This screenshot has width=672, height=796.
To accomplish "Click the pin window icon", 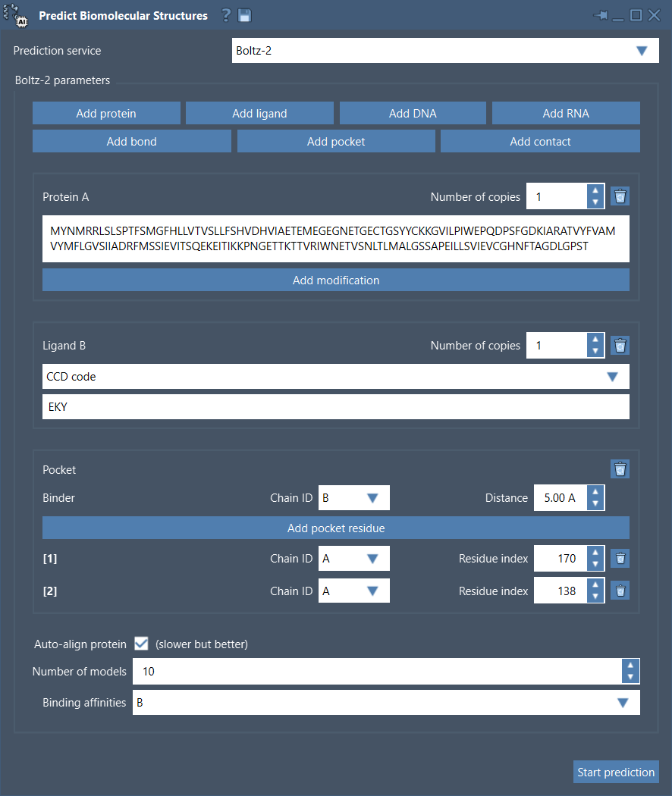I will pos(601,15).
